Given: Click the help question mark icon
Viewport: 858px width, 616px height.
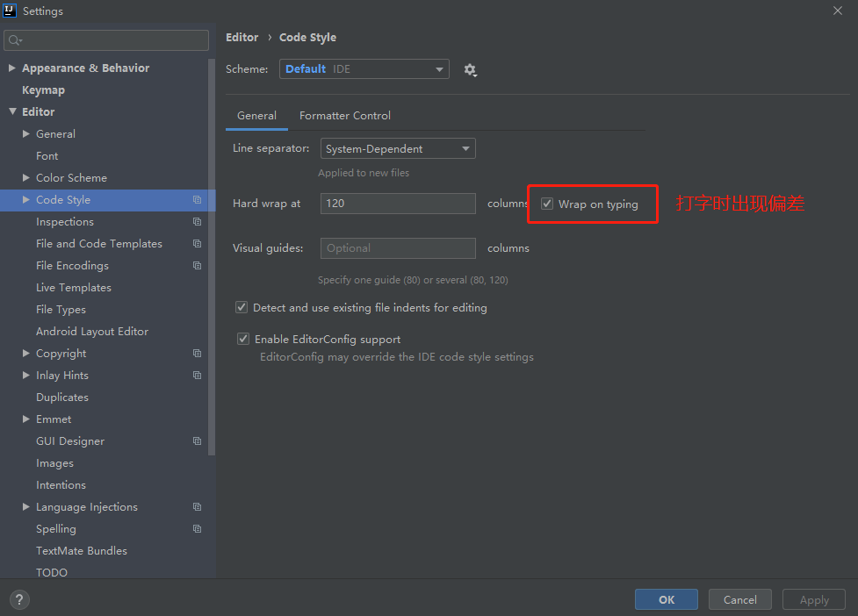Looking at the screenshot, I should point(19,599).
